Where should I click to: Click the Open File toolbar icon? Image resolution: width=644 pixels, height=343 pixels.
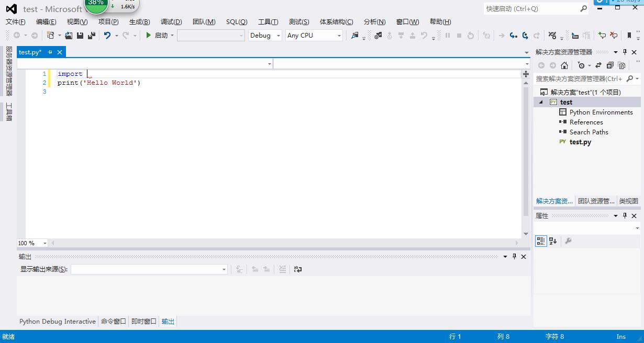(69, 36)
